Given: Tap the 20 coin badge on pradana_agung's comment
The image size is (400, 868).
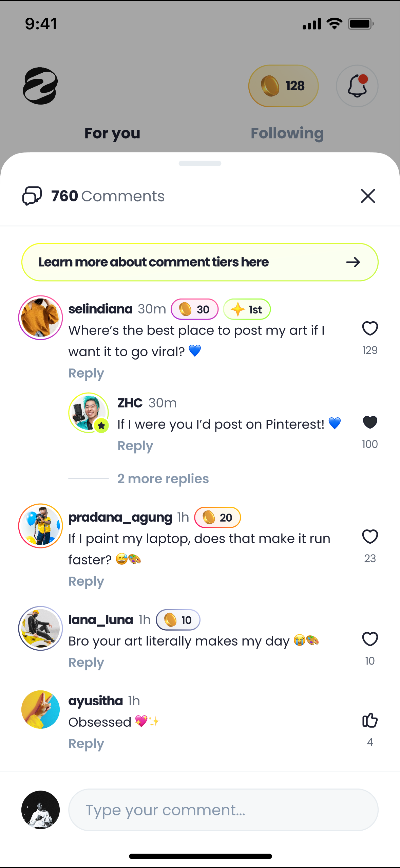Looking at the screenshot, I should (217, 517).
